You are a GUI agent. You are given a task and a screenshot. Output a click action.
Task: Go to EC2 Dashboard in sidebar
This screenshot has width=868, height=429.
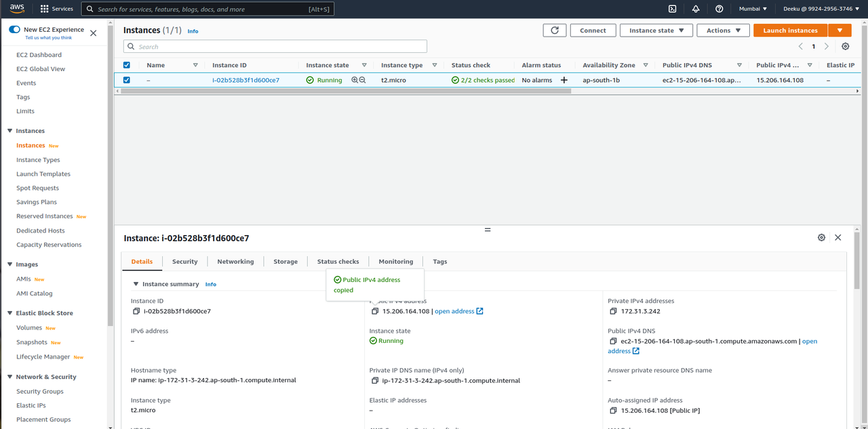pos(39,55)
